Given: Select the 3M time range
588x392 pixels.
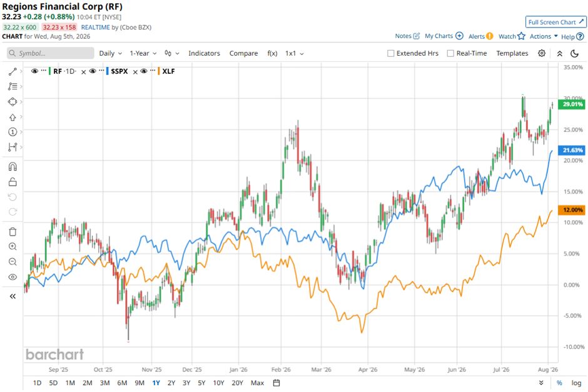Looking at the screenshot, I should tap(104, 383).
